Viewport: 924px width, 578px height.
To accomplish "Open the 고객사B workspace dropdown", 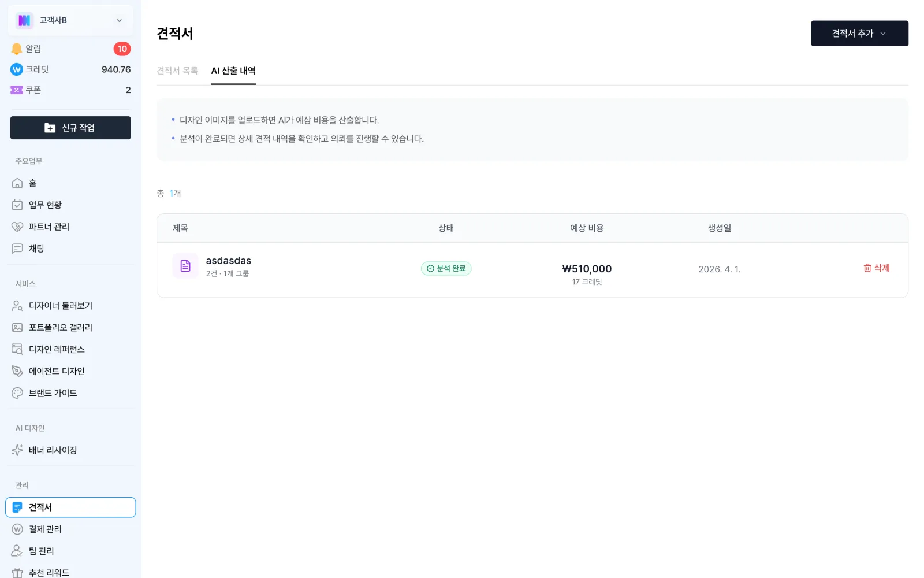I will (x=70, y=20).
